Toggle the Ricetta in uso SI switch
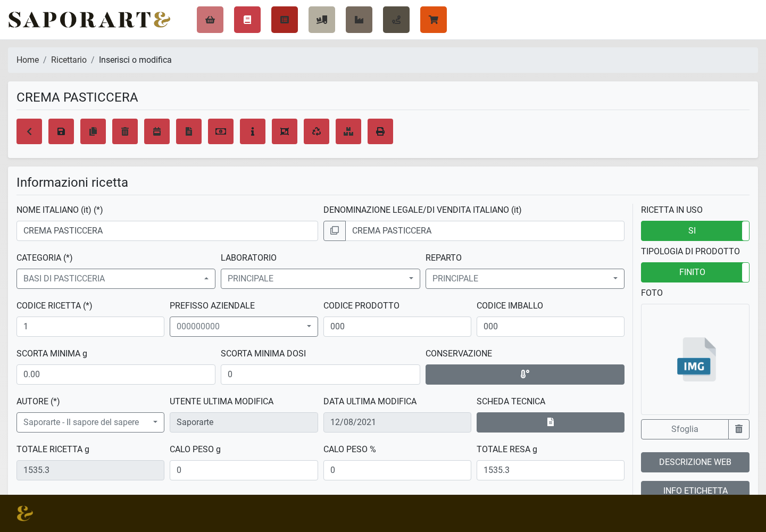The image size is (766, 532). click(695, 231)
